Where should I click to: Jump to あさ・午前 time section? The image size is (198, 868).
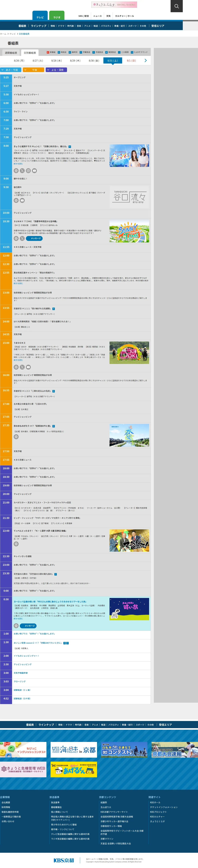11,70
